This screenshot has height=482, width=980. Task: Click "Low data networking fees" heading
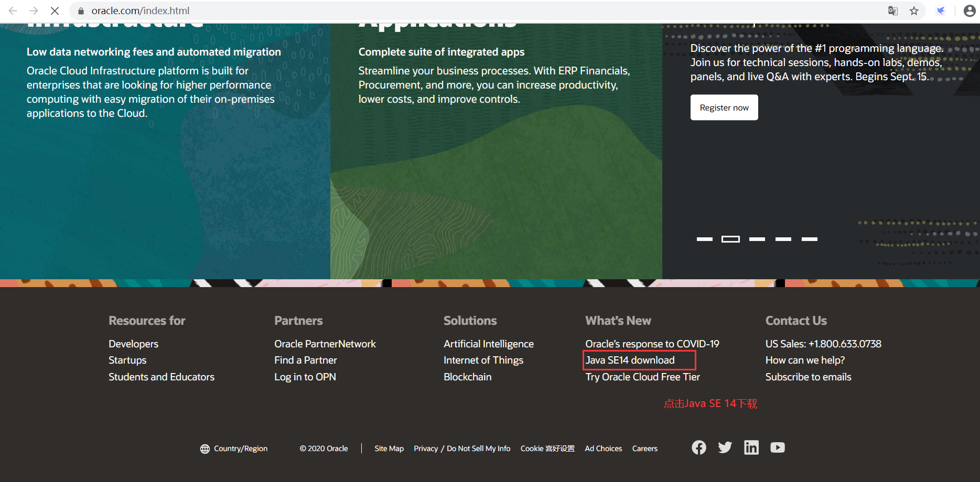(x=154, y=52)
